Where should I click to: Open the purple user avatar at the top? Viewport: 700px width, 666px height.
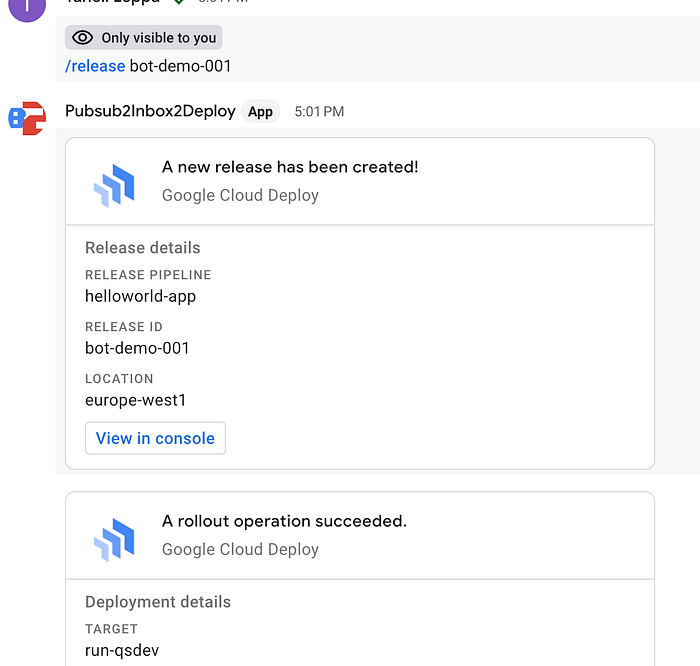[27, 7]
